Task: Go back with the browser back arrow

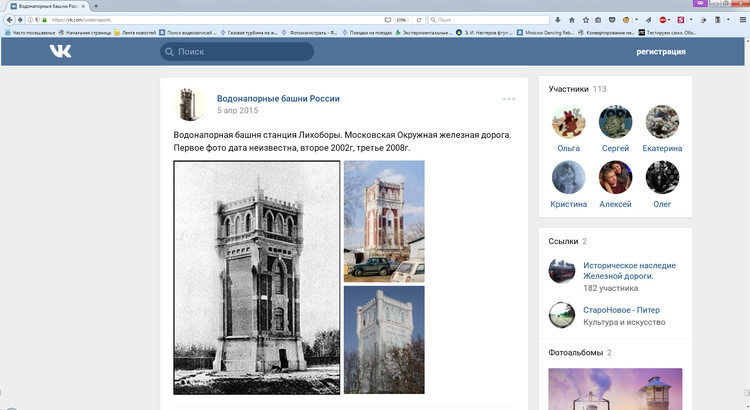Action: (x=10, y=20)
